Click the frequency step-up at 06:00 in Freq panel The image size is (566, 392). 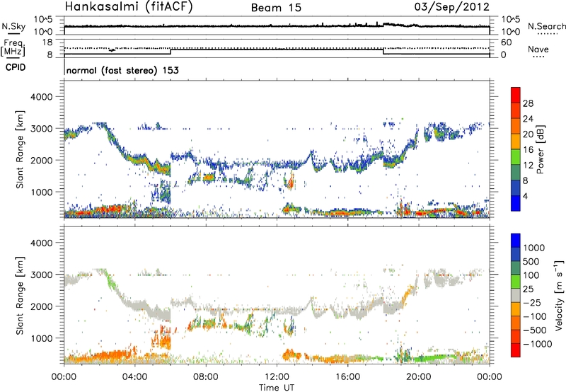[171, 52]
